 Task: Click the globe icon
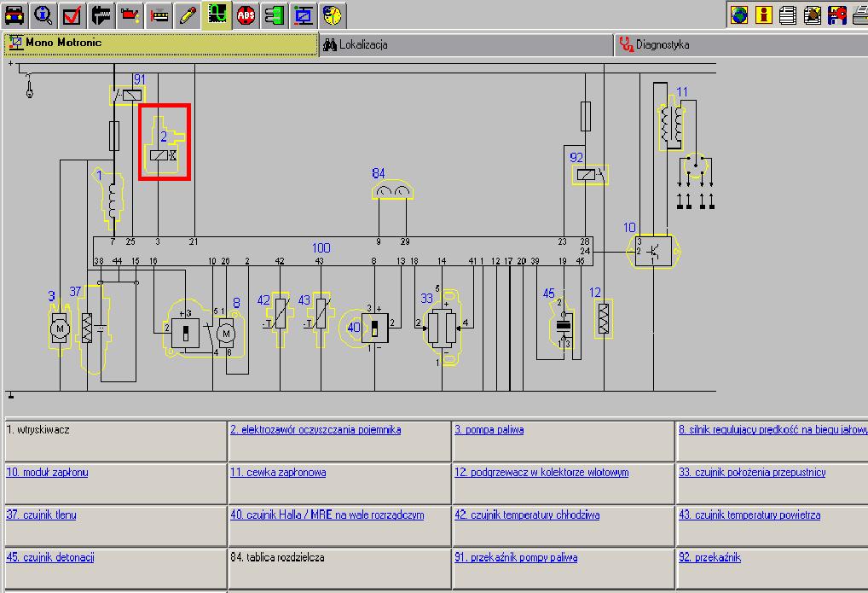pyautogui.click(x=739, y=15)
